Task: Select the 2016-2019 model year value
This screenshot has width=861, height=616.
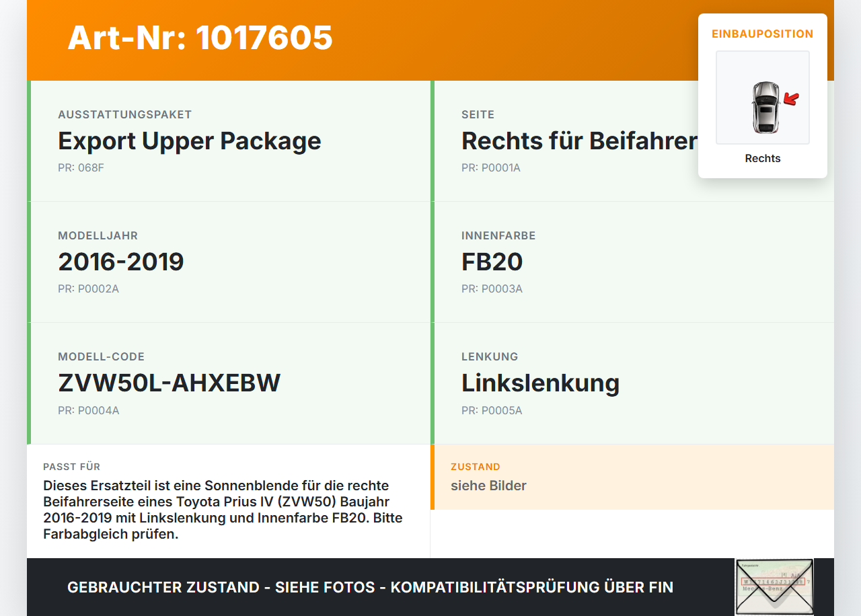Action: tap(121, 262)
